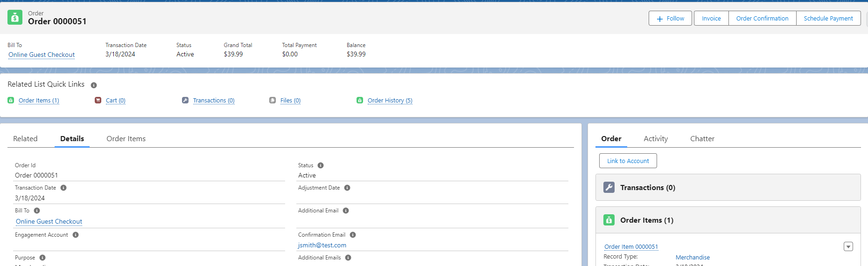Screen dimensions: 868x266
Task: Switch to the Related tab
Action: tap(25, 139)
